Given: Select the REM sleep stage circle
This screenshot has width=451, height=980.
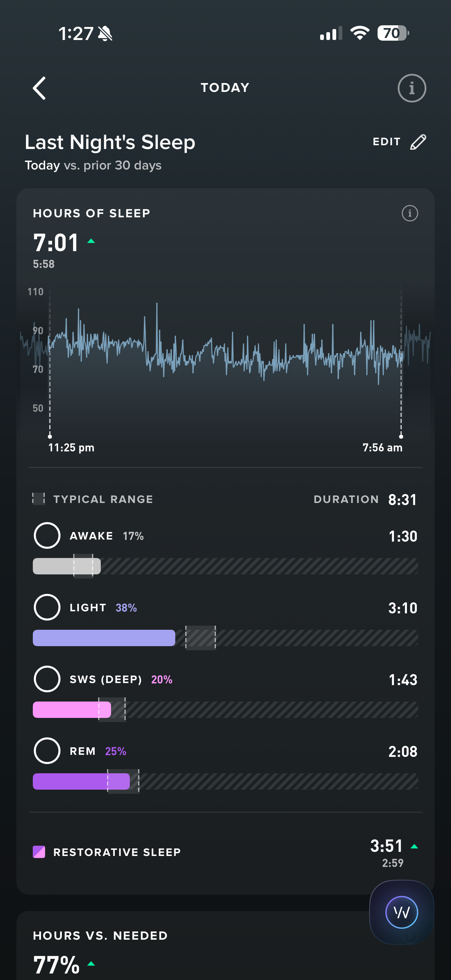Looking at the screenshot, I should (47, 751).
